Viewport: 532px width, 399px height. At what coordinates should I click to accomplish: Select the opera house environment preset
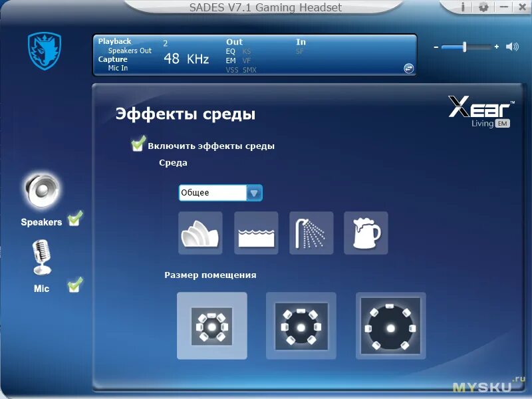click(x=200, y=233)
